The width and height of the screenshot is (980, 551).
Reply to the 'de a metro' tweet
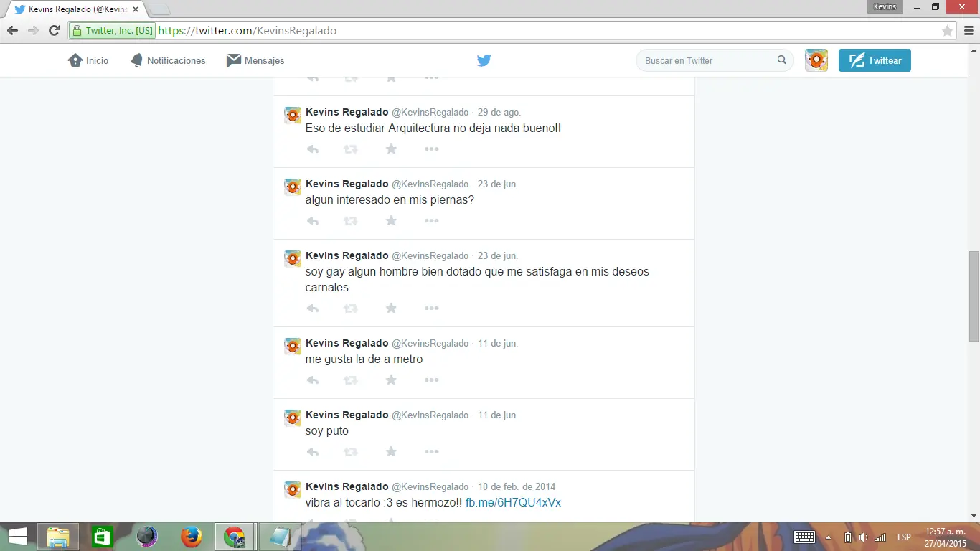coord(313,380)
